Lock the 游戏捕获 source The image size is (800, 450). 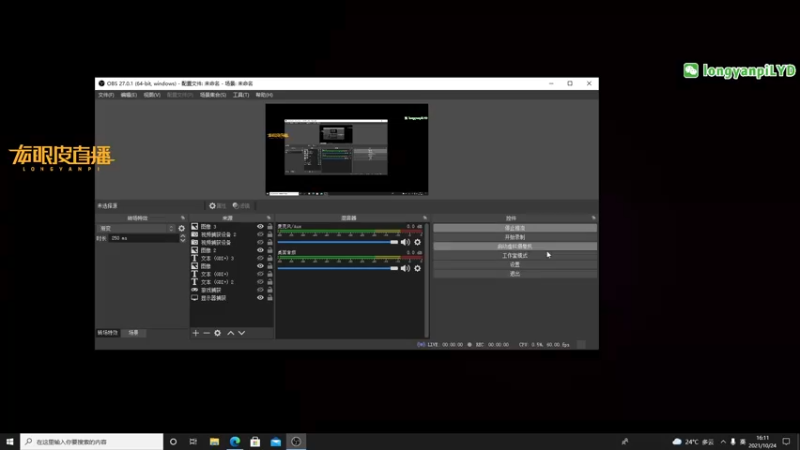point(270,290)
